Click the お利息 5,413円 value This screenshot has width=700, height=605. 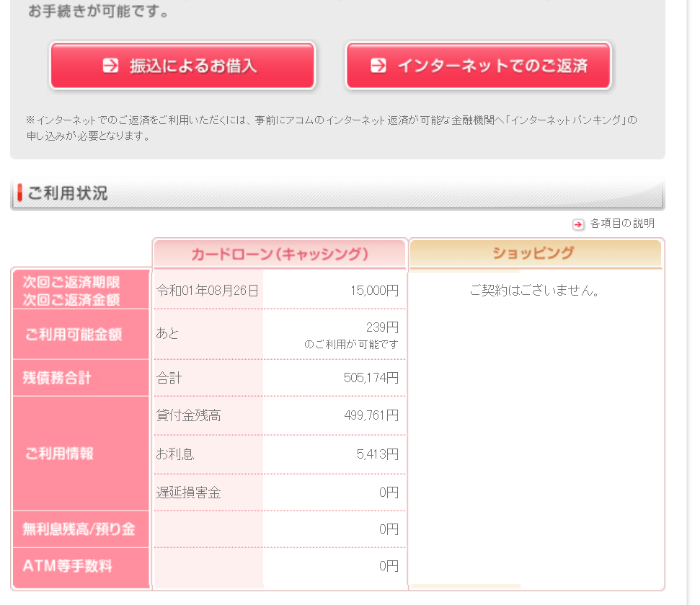coord(378,454)
